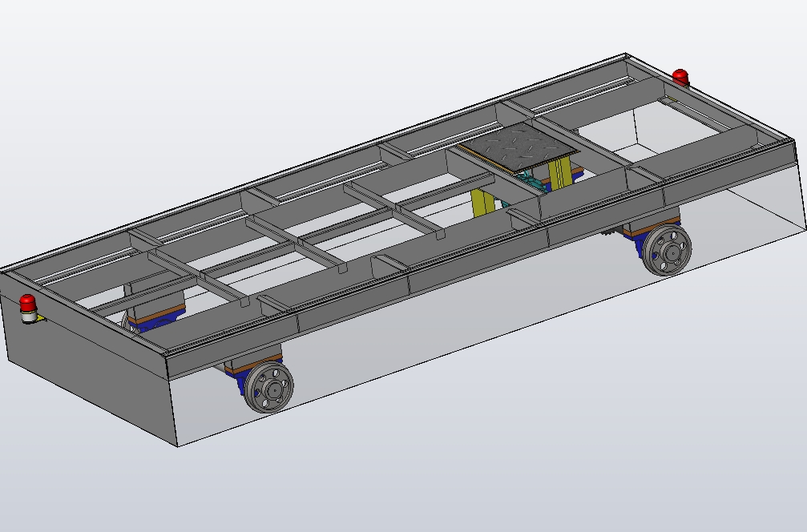Select the left yellow support column
The image size is (807, 532).
(x=482, y=203)
